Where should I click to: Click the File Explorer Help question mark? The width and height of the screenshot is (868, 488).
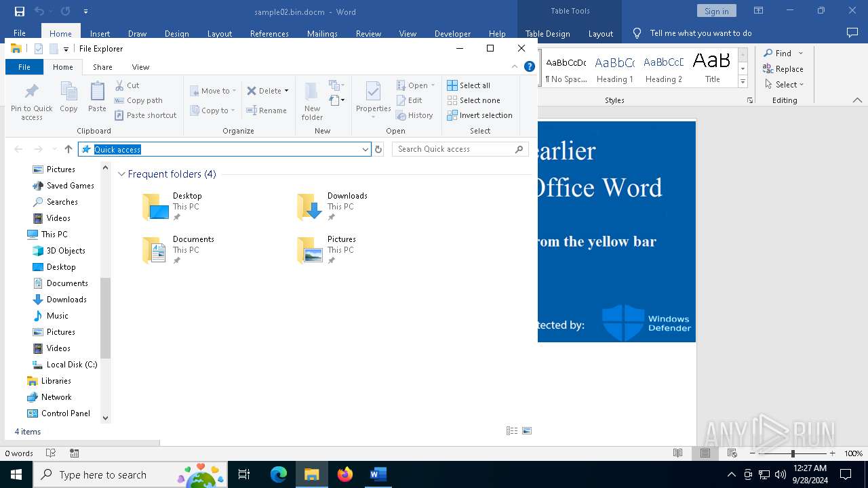[530, 66]
